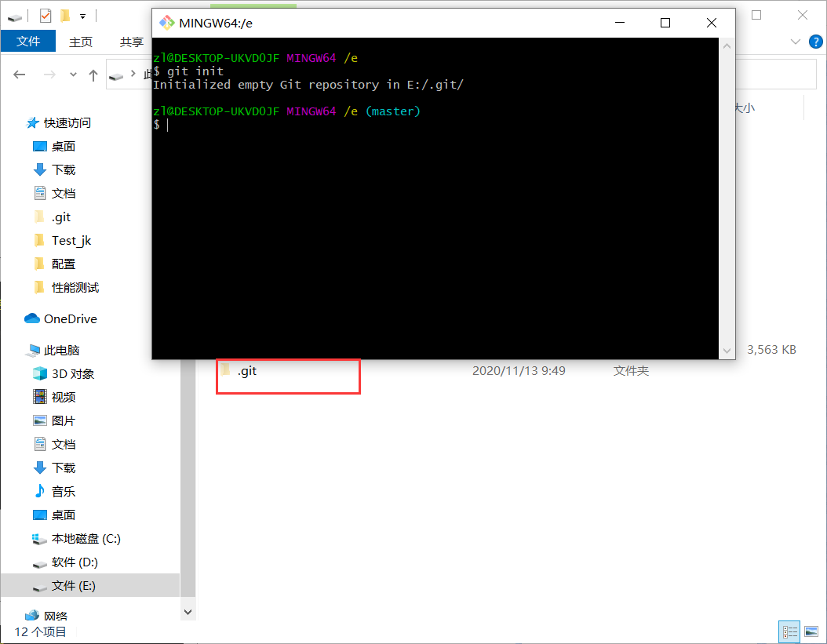Click the Git Bash MINGW64 title icon
Image resolution: width=827 pixels, height=644 pixels.
166,23
